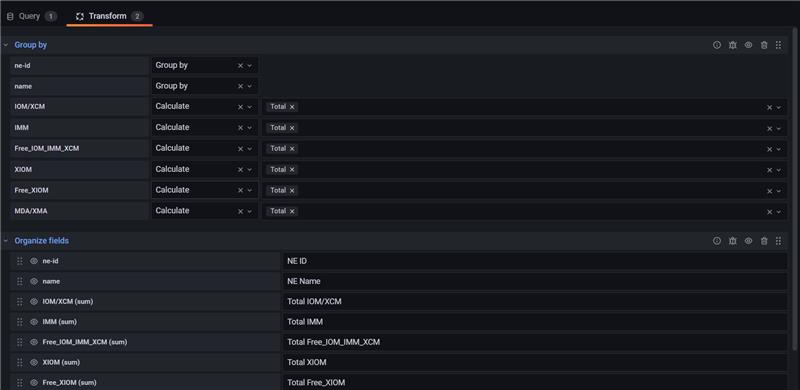Image resolution: width=800 pixels, height=390 pixels.
Task: Click the Group by section title
Action: point(31,45)
